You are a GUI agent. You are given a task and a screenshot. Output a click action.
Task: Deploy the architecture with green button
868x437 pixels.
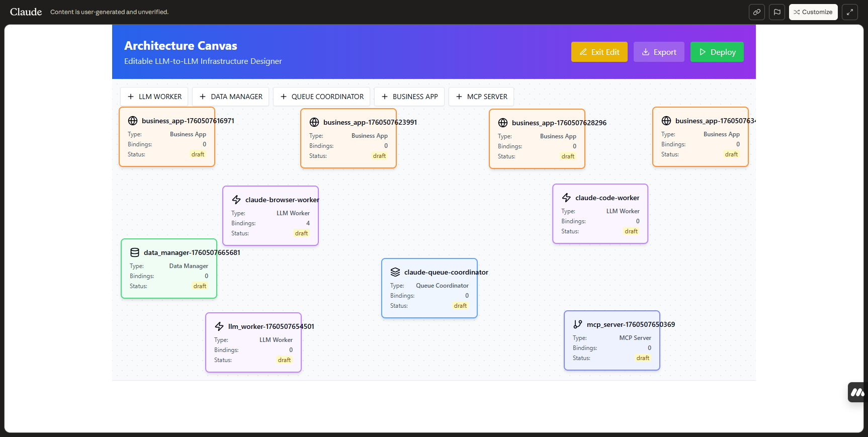[717, 52]
